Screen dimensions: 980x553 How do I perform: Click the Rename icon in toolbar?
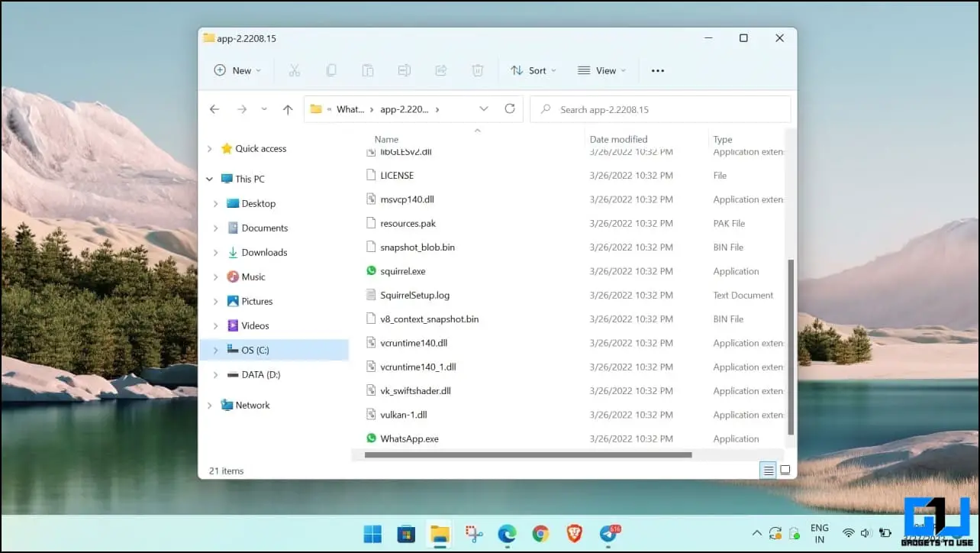click(x=405, y=70)
